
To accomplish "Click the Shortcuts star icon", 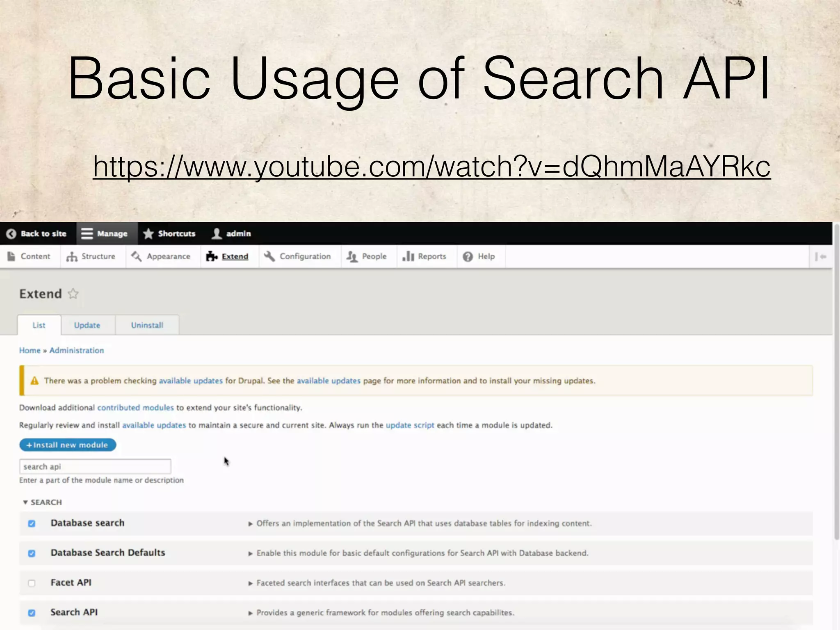I will pyautogui.click(x=148, y=234).
